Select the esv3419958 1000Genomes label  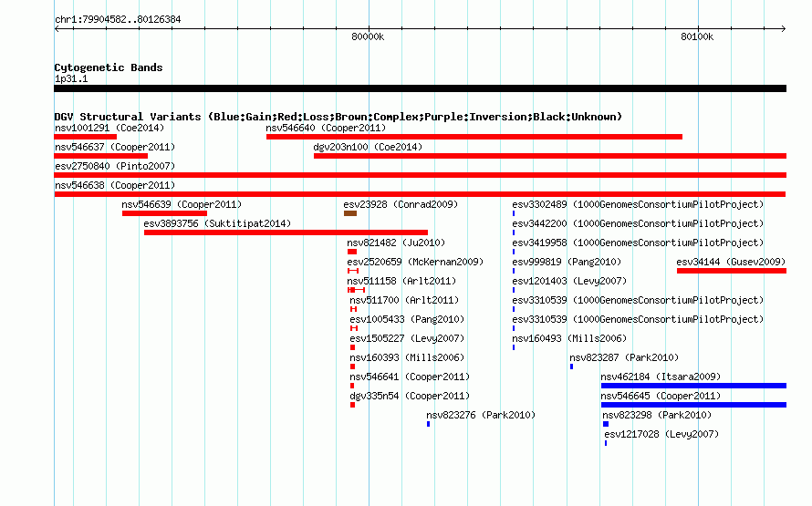(x=638, y=243)
